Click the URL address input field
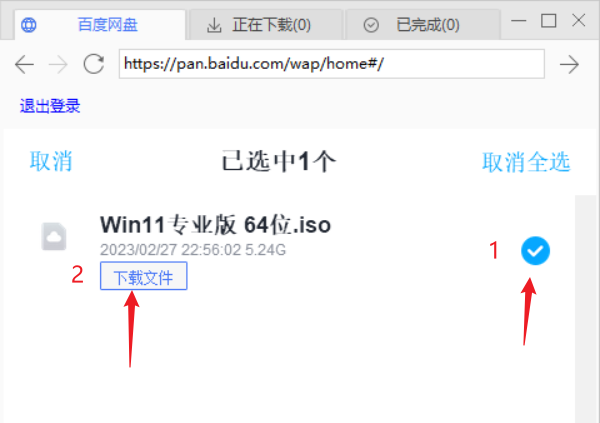This screenshot has height=423, width=600. click(331, 64)
